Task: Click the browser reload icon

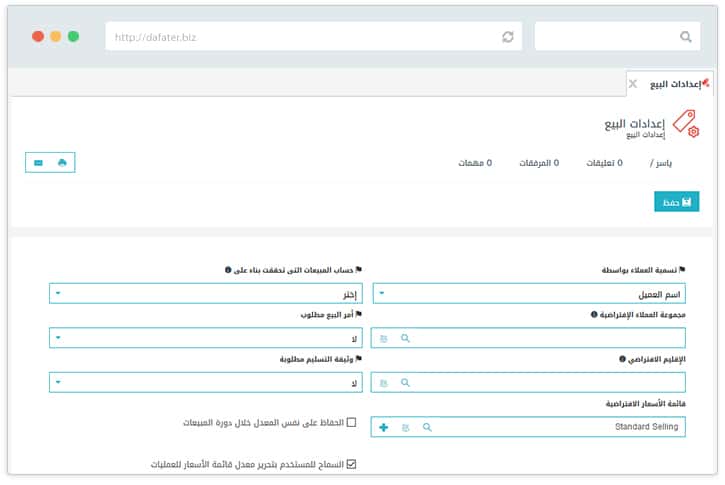Action: (x=508, y=37)
